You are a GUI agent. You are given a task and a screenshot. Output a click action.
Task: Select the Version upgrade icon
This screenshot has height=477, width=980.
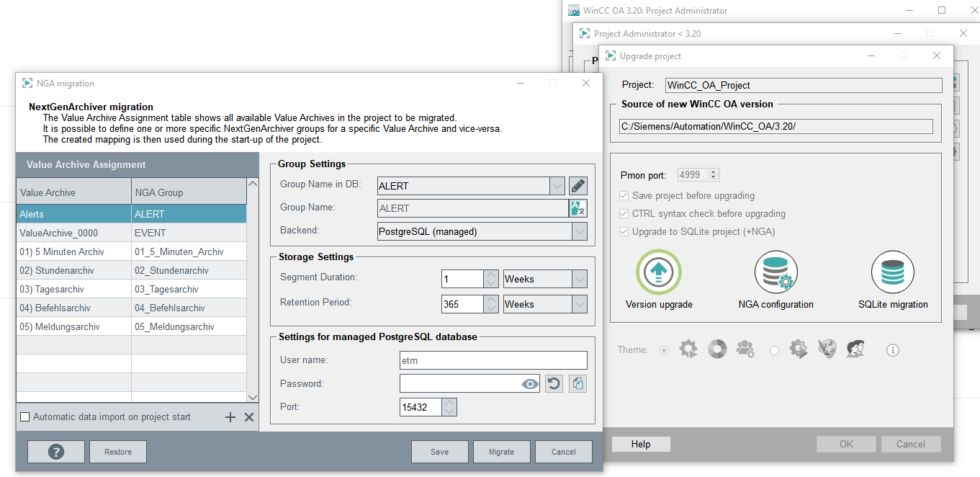[x=659, y=272]
